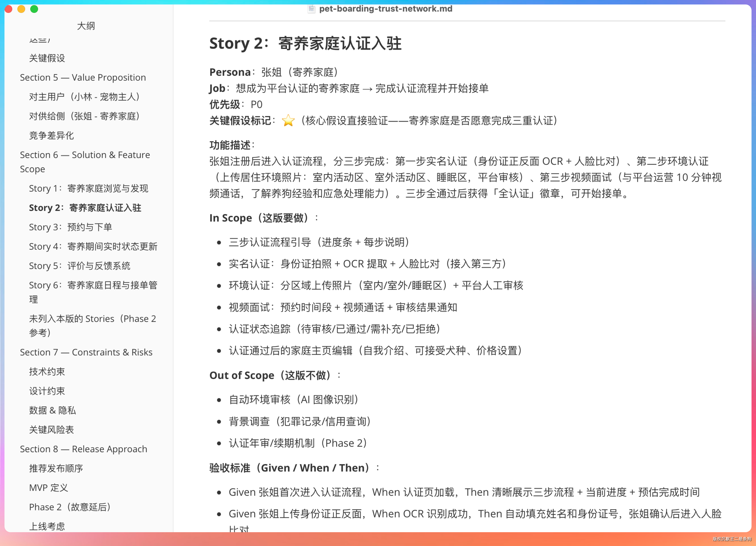
Task: Open Story 5：评价与反馈系统 in outline
Action: [x=79, y=266]
